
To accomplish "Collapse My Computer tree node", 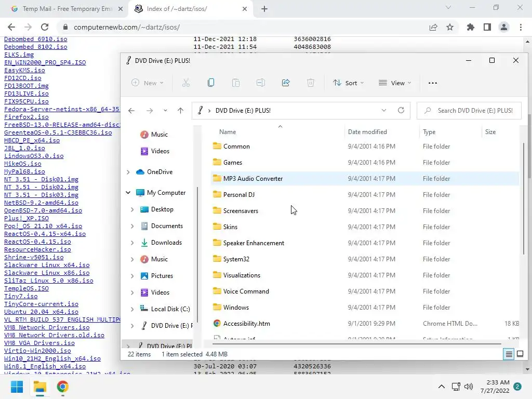I will tap(128, 193).
